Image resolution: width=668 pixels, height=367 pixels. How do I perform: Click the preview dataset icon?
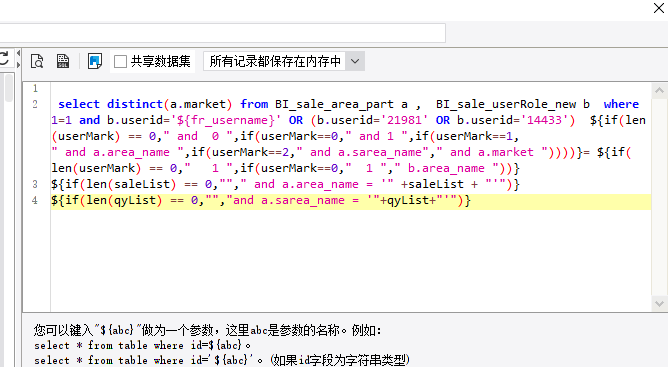coord(37,61)
